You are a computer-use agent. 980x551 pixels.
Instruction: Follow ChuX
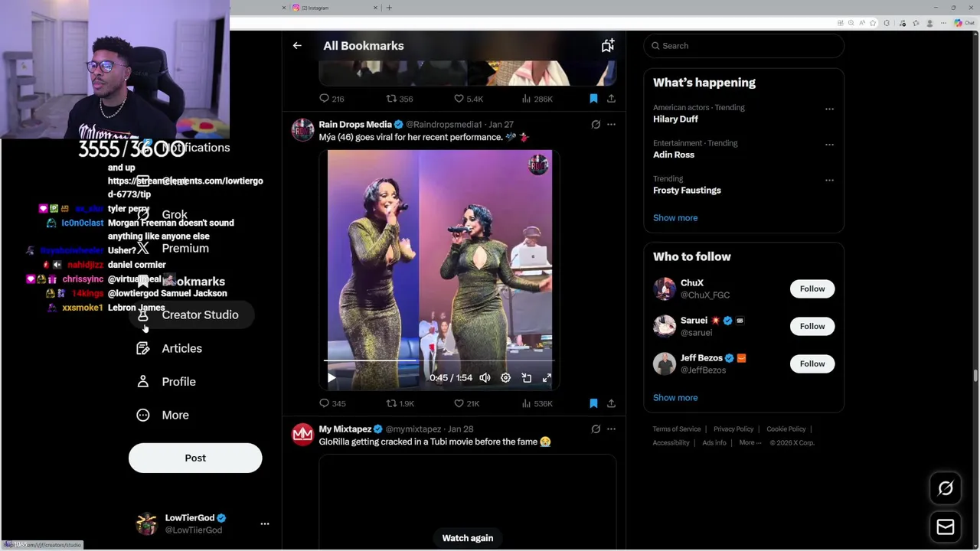(812, 289)
